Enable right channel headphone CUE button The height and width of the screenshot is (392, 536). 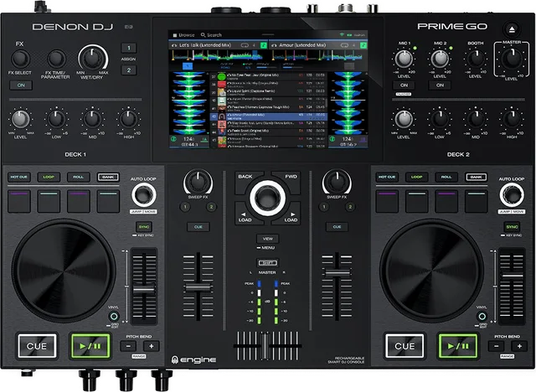[337, 227]
